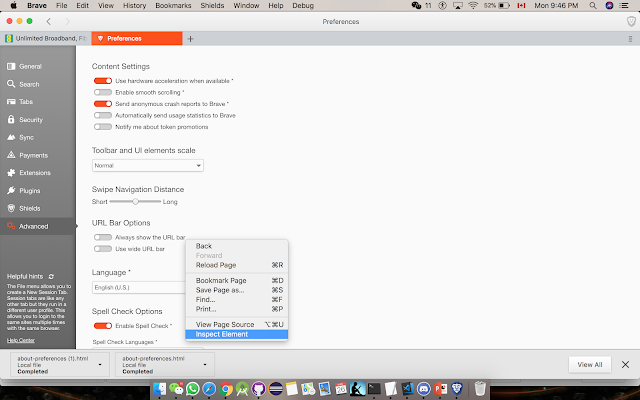Open the tab bar menu icon at right
The height and width of the screenshot is (400, 640).
[630, 39]
